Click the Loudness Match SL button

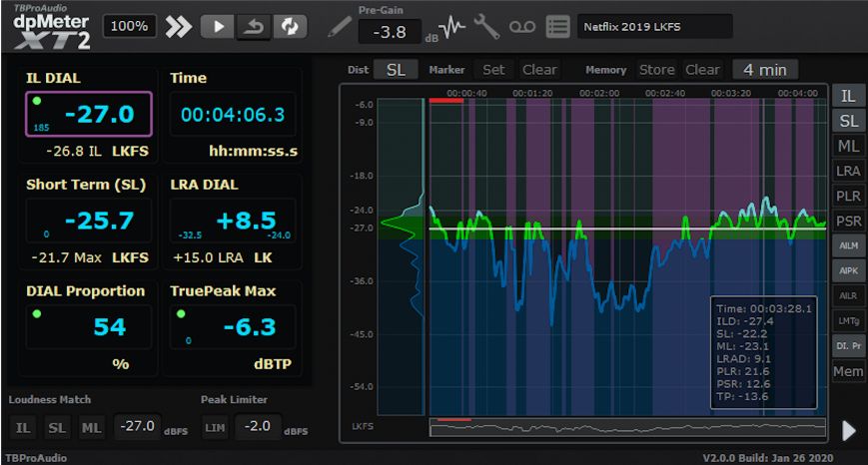coord(57,427)
